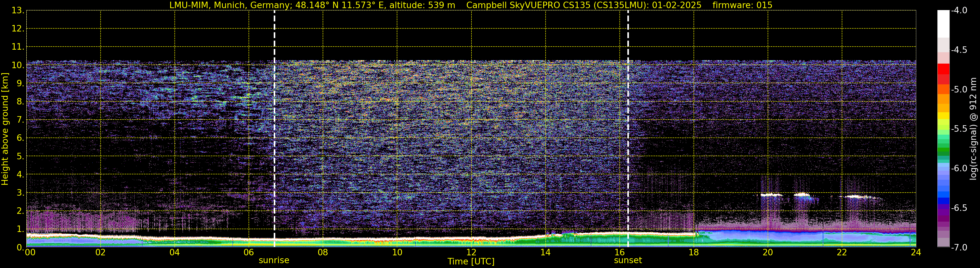980x268 pixels.
Task: Click the colorbar tick value "-4.0"
Action: (x=959, y=11)
